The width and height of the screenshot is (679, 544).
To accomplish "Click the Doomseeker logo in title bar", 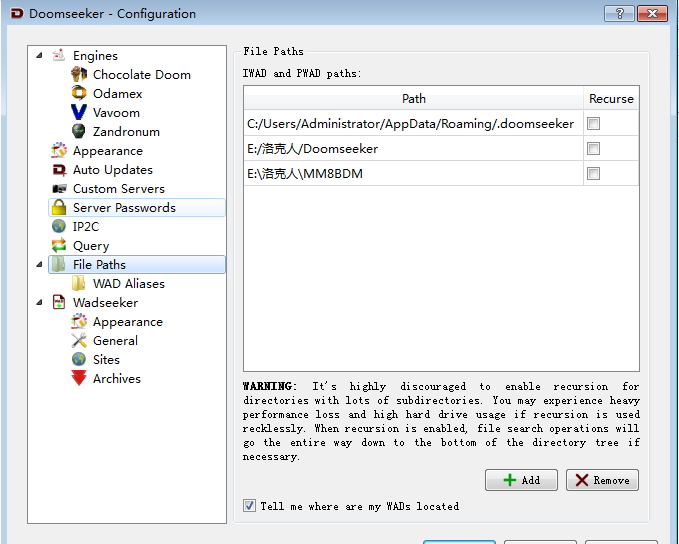I will click(x=16, y=13).
